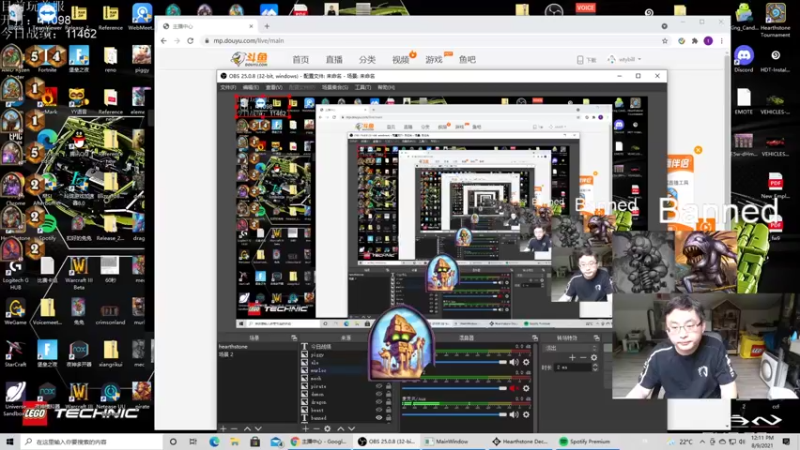Add a new scene in OBS scenes panel

pyautogui.click(x=223, y=429)
